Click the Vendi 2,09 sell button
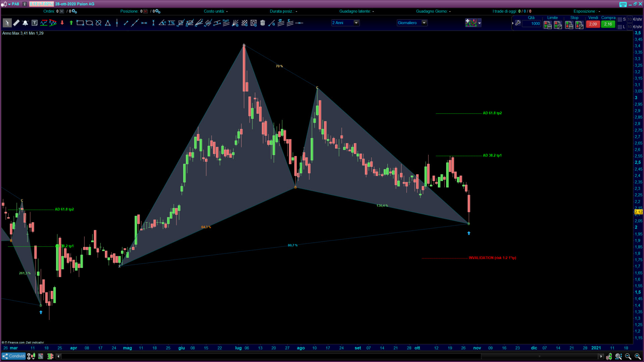The image size is (644, 362). point(593,24)
